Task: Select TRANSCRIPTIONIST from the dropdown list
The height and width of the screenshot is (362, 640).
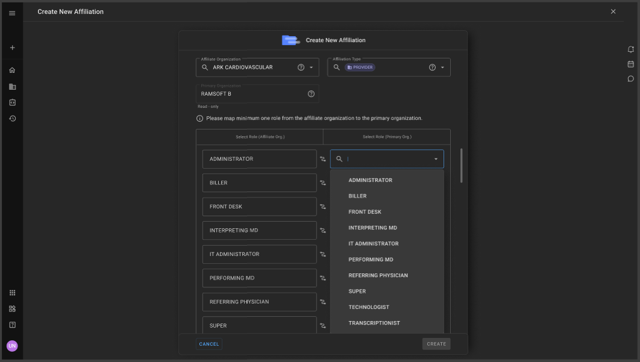Action: [387, 323]
